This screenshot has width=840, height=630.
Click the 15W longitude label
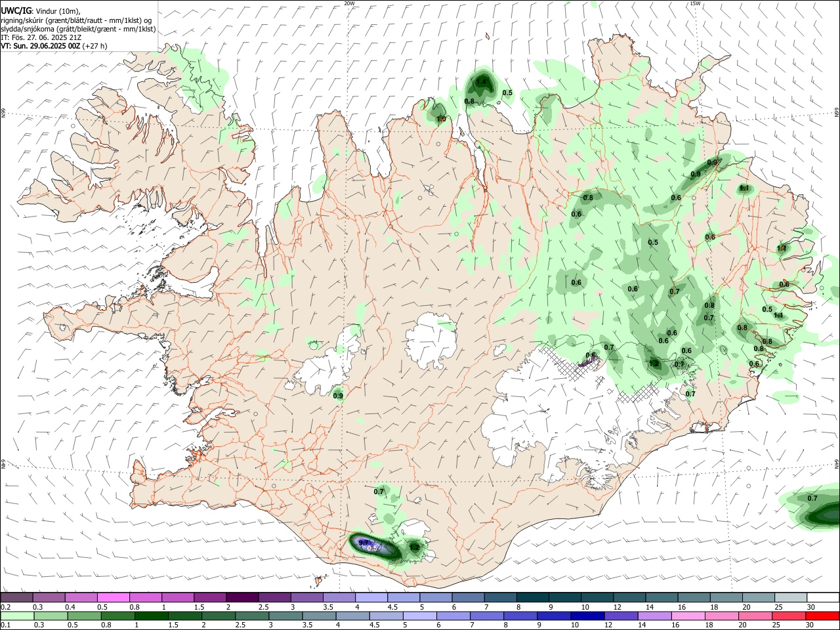pyautogui.click(x=695, y=3)
